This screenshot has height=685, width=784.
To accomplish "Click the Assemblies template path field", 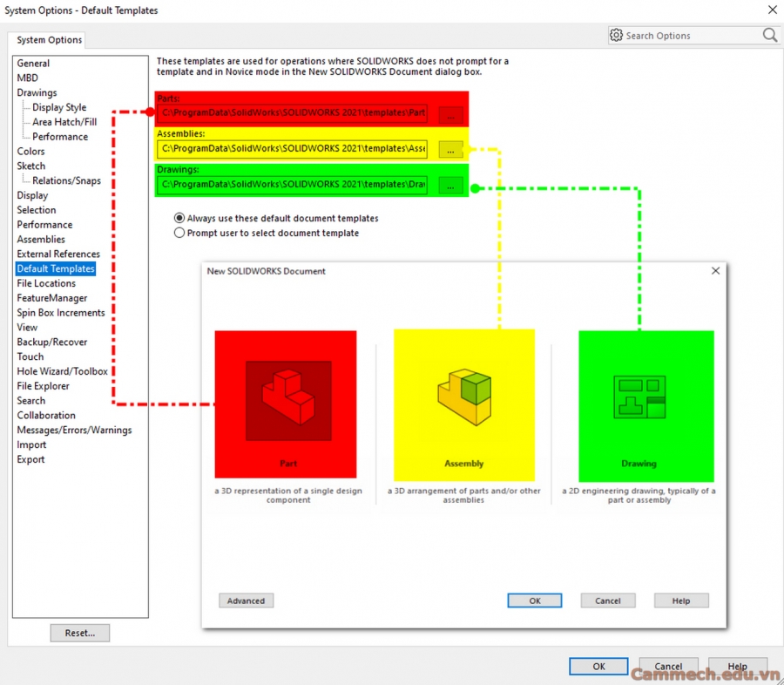I will 292,149.
